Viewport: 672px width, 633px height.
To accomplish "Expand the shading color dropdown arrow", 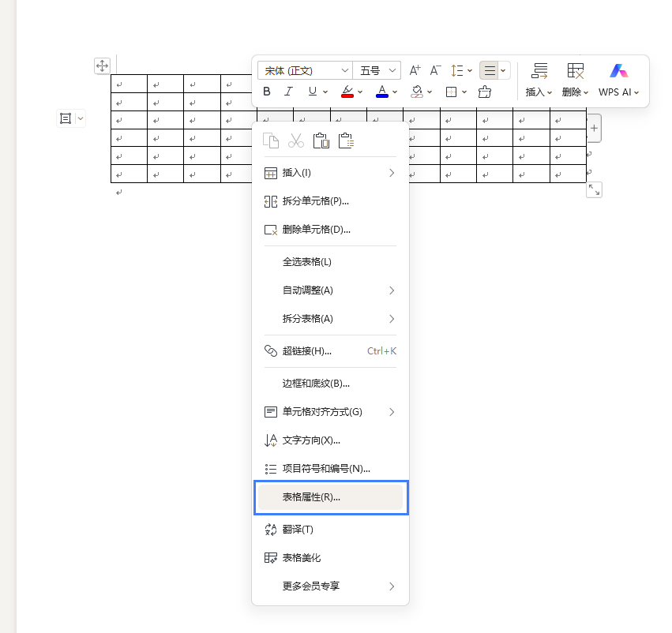I will point(430,92).
